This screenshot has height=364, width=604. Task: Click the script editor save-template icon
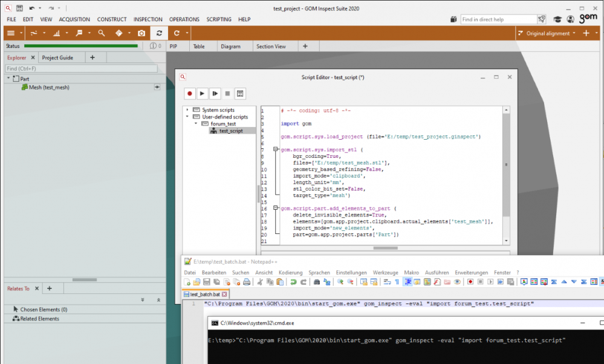tap(240, 94)
